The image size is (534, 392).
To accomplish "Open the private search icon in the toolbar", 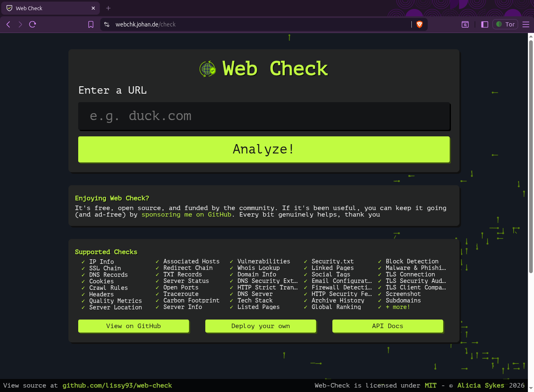I will click(465, 24).
